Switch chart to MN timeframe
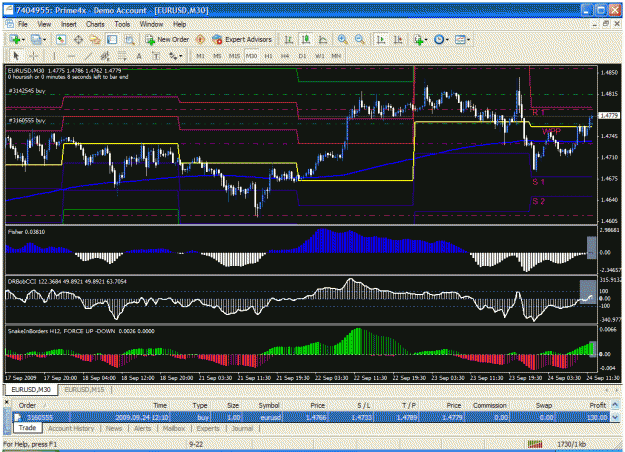 click(x=336, y=56)
